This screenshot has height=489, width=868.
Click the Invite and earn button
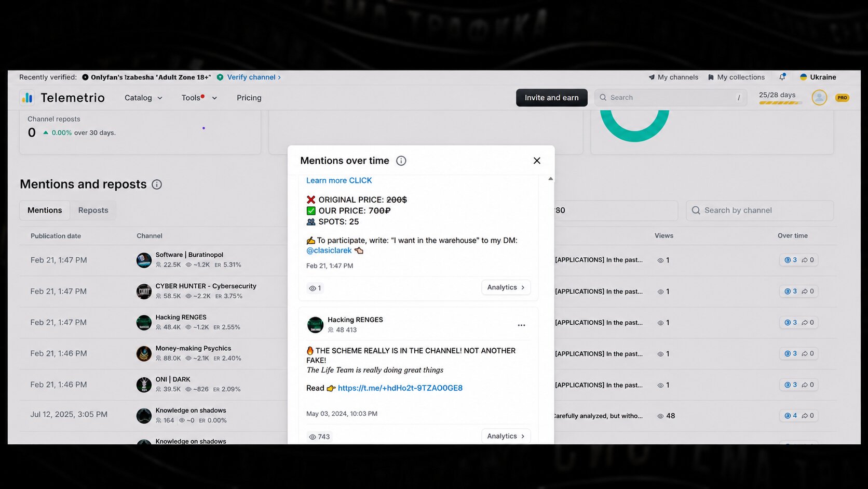point(552,98)
